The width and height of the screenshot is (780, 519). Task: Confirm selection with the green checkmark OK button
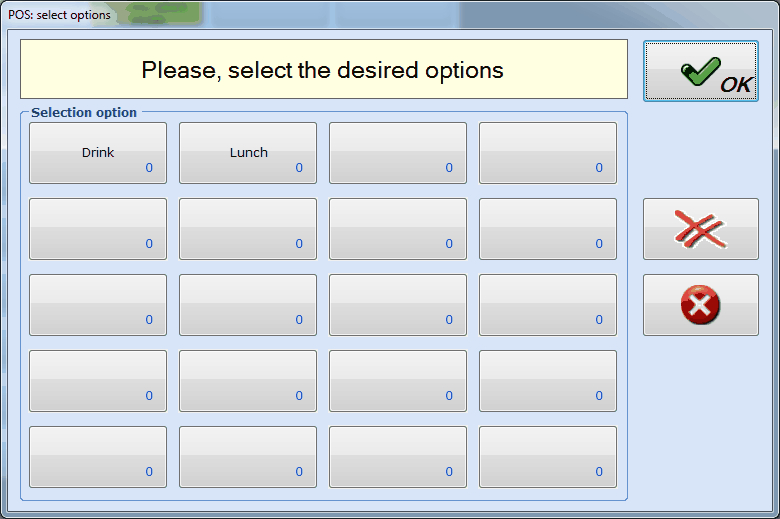click(x=700, y=71)
